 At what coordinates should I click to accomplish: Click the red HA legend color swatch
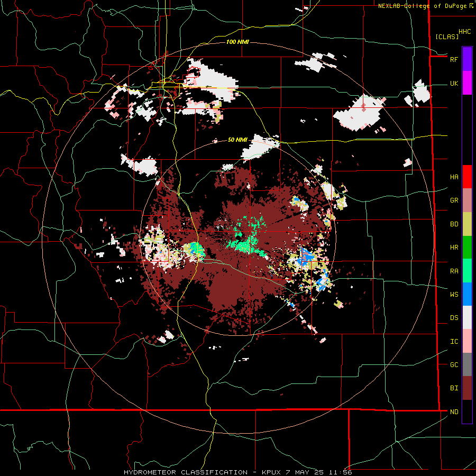467,177
